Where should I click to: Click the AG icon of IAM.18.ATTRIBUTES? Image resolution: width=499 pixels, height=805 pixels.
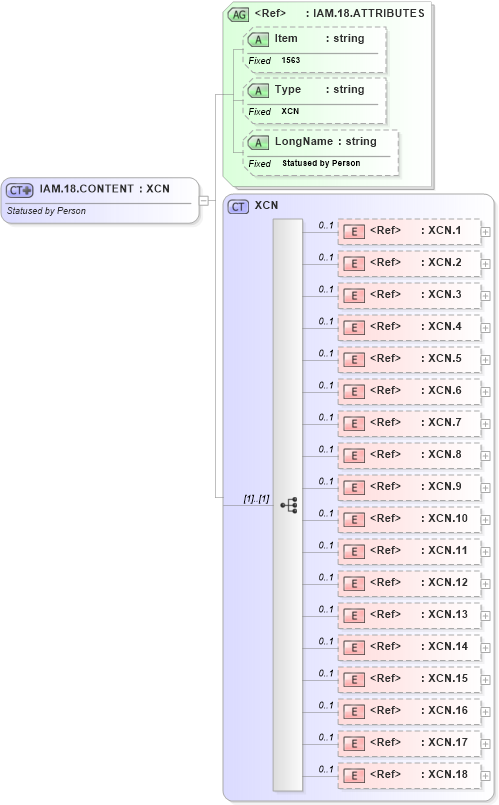(x=239, y=14)
